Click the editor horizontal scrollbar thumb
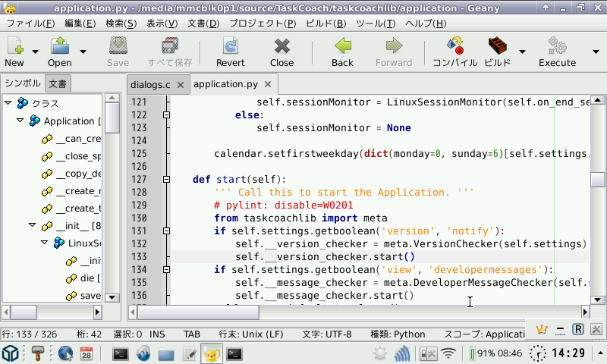This screenshot has height=364, width=607. tap(198, 312)
